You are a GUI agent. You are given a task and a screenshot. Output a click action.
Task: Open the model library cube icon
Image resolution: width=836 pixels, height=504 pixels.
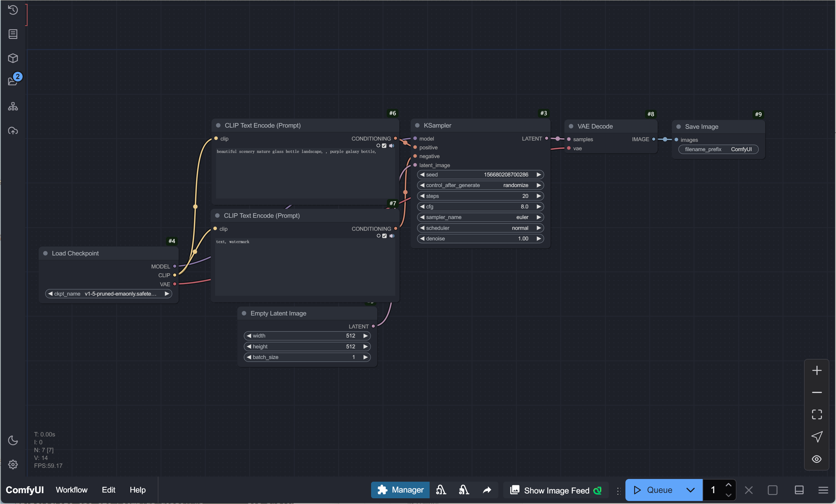13,58
